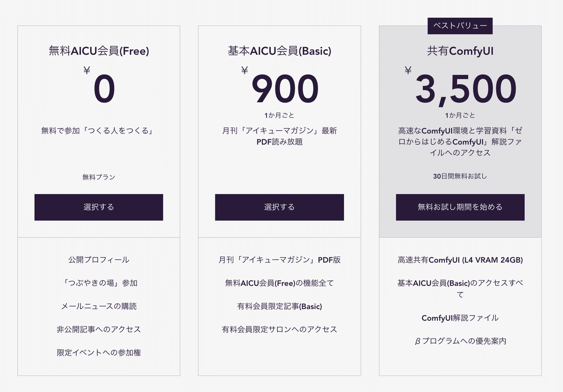
Task: Click 有料会員限定記事(Basic) feature item
Action: point(279,306)
